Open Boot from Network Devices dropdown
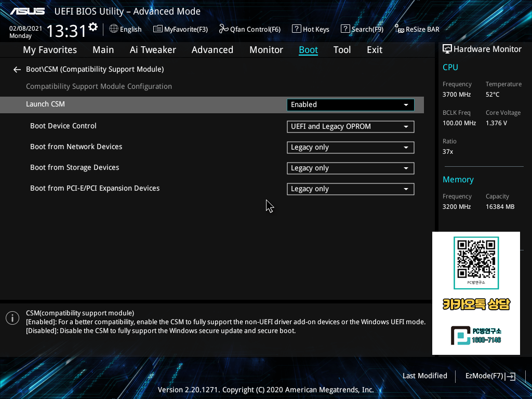This screenshot has width=532, height=399. [351, 148]
